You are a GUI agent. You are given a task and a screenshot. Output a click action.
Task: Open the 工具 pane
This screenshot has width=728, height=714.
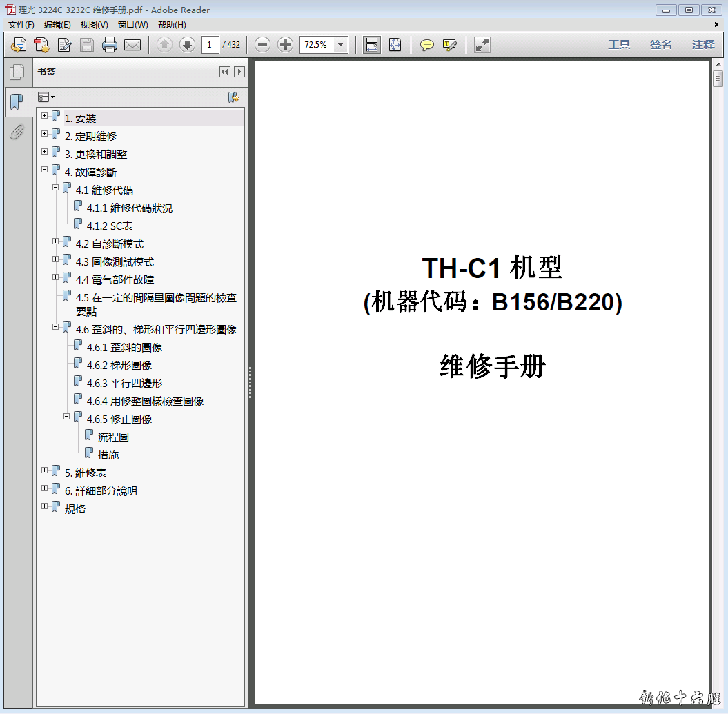pyautogui.click(x=620, y=45)
